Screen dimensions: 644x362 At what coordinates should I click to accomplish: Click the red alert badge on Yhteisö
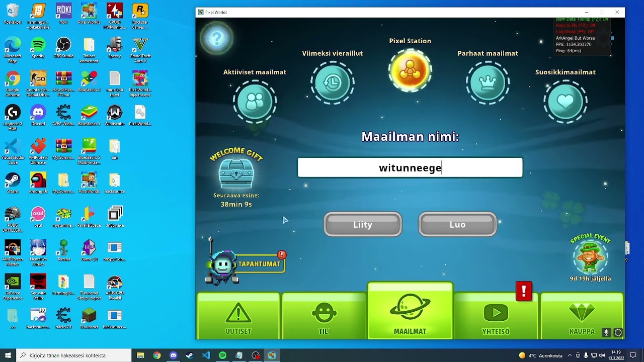click(524, 291)
